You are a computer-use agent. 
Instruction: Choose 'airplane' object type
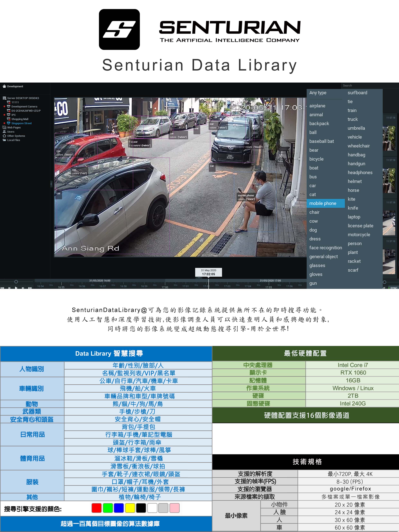pyautogui.click(x=317, y=106)
